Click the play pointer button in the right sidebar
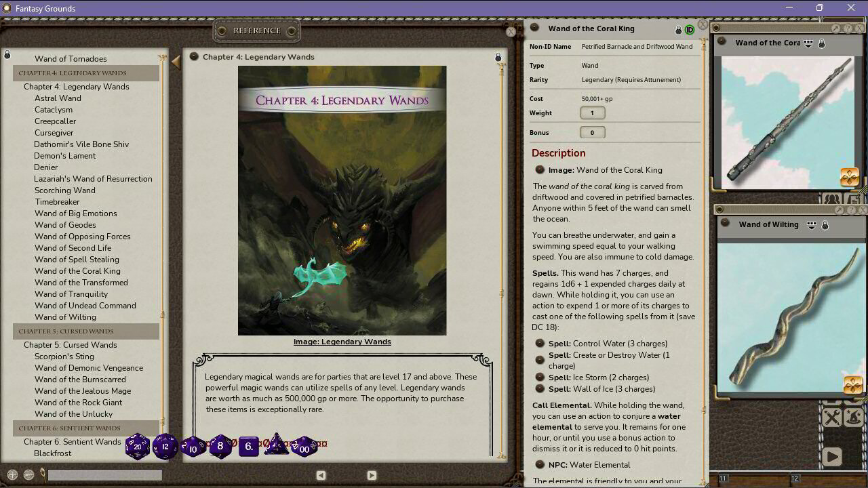Screen dimensions: 868x488 pos(832,455)
